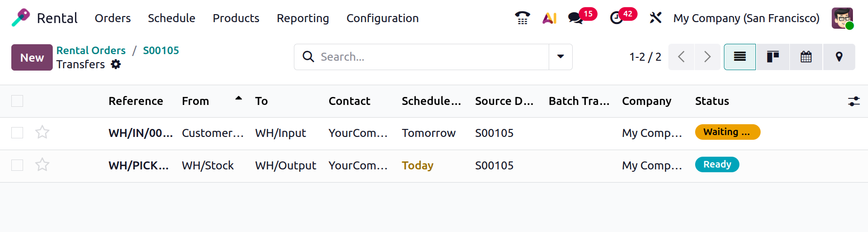Open the debug tools wrench icon
The image size is (868, 232).
pyautogui.click(x=655, y=18)
